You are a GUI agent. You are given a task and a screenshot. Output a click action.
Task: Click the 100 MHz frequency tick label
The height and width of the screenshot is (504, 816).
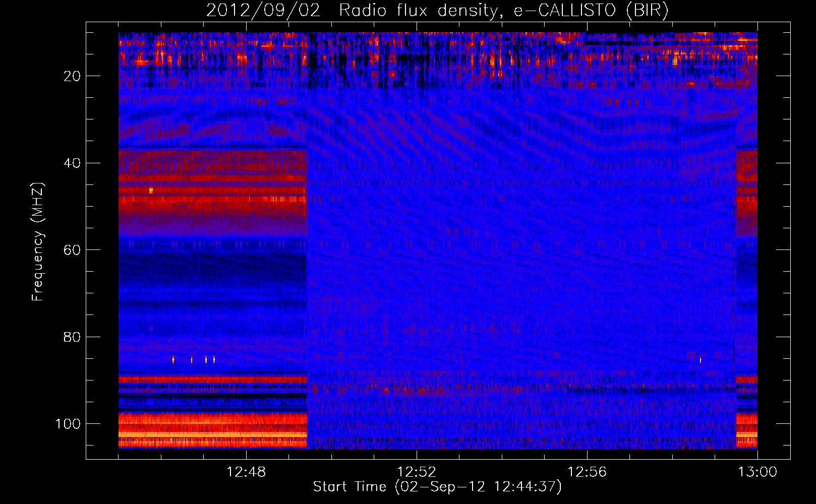(68, 424)
